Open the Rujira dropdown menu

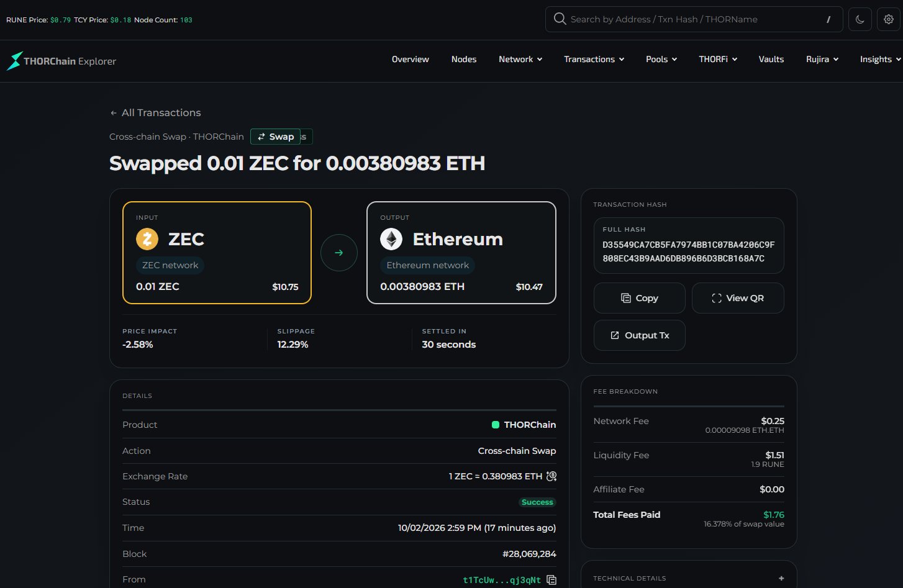coord(822,59)
